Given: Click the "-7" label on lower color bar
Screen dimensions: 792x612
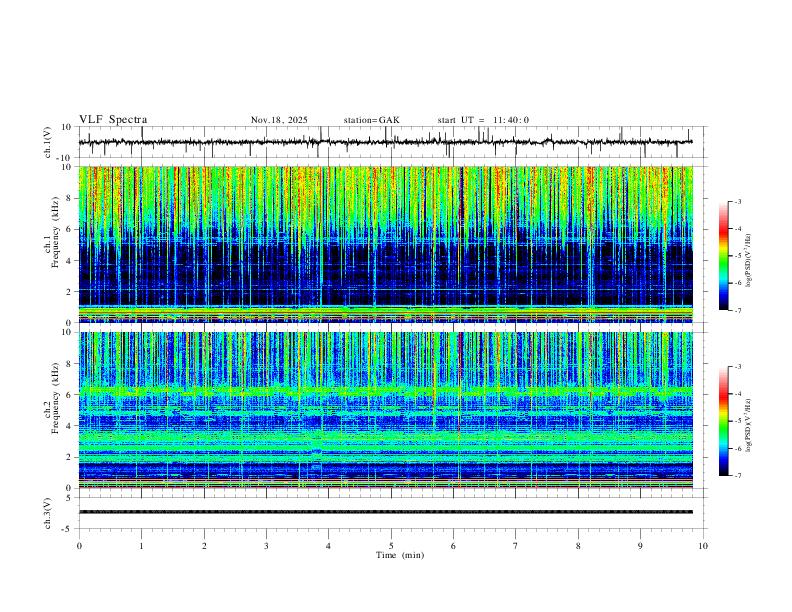Looking at the screenshot, I should tap(738, 476).
